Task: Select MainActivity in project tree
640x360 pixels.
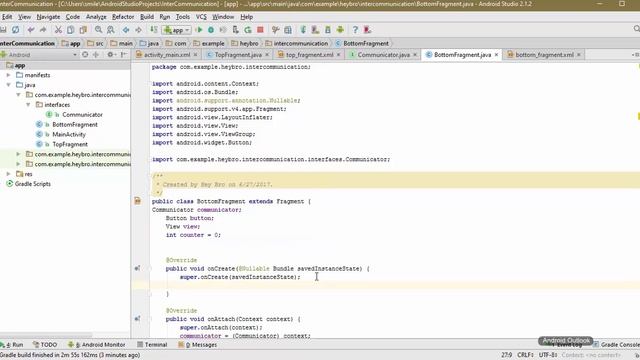Action: (x=69, y=134)
